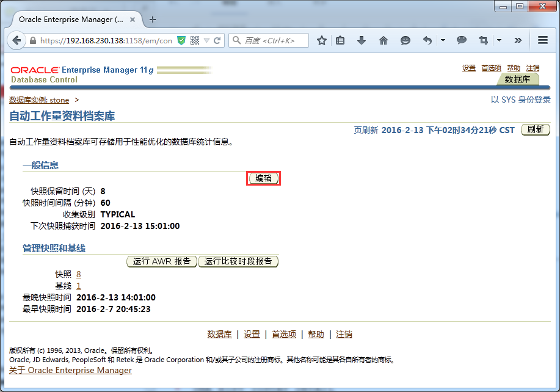Select earliest snapshot time 2016-2-7 20:45:23
This screenshot has height=392, width=560.
click(114, 309)
